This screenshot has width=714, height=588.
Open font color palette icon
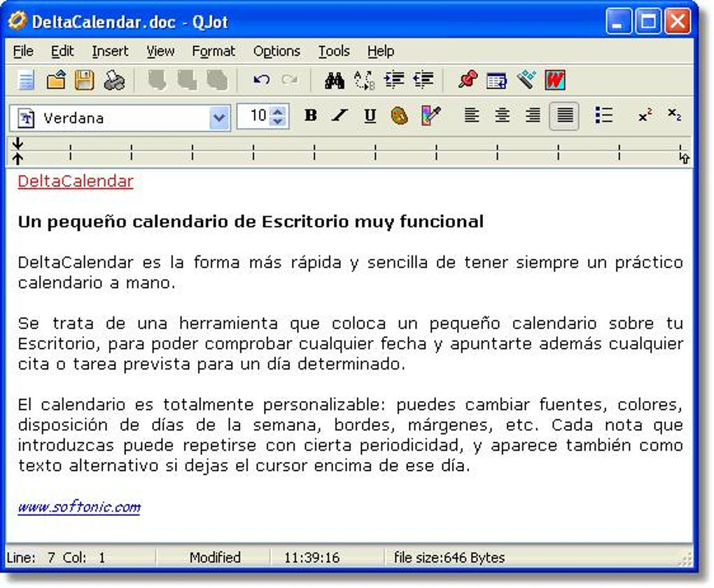tap(399, 115)
